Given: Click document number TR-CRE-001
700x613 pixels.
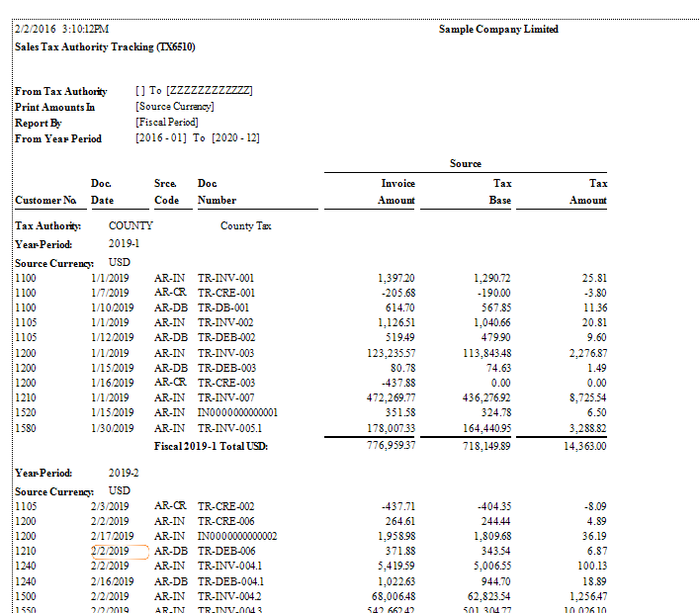Looking at the screenshot, I should click(226, 293).
